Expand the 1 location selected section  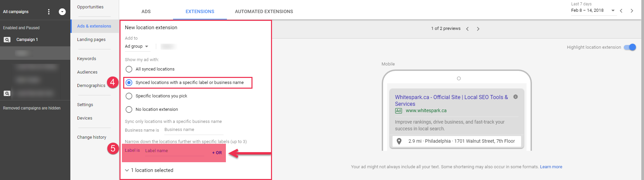tap(127, 170)
